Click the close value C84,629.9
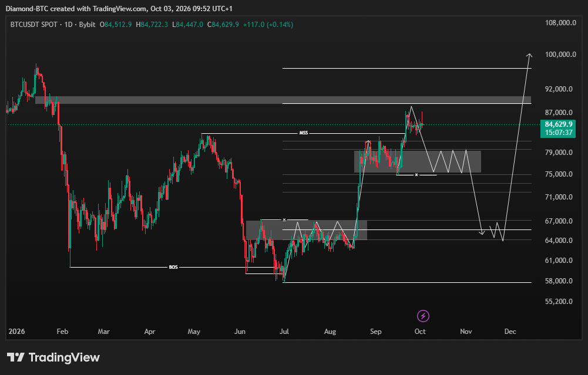This screenshot has width=588, height=375. [223, 25]
